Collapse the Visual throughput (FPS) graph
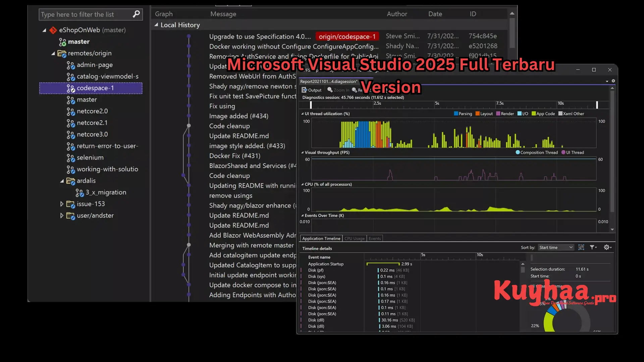This screenshot has width=644, height=362. [302, 153]
